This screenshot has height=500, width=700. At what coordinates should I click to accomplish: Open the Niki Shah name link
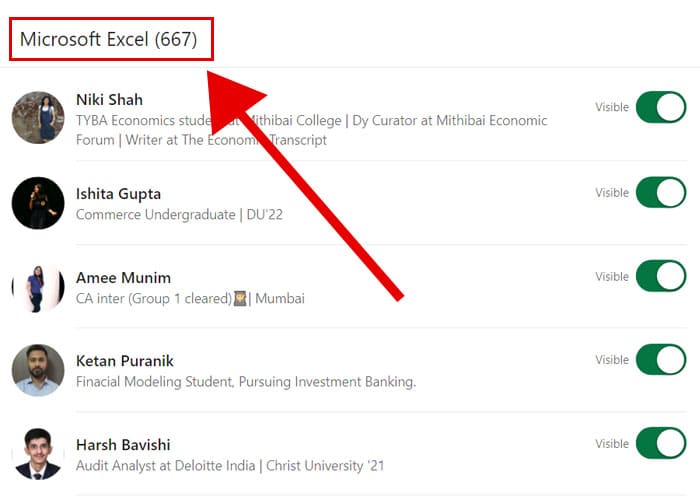(109, 99)
